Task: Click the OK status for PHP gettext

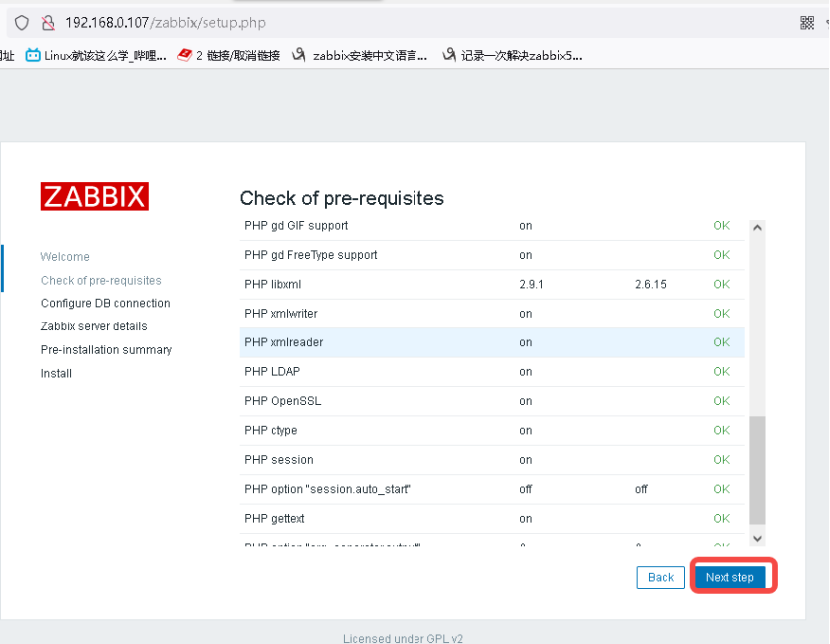Action: (x=722, y=519)
